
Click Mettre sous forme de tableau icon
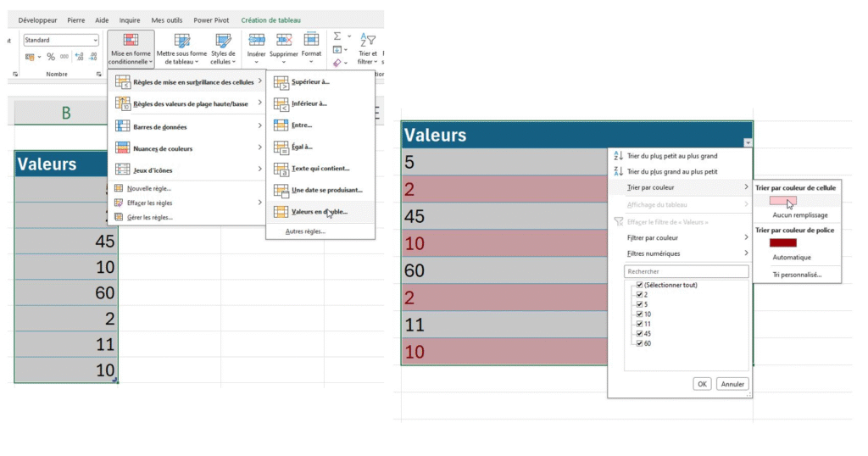click(x=181, y=42)
